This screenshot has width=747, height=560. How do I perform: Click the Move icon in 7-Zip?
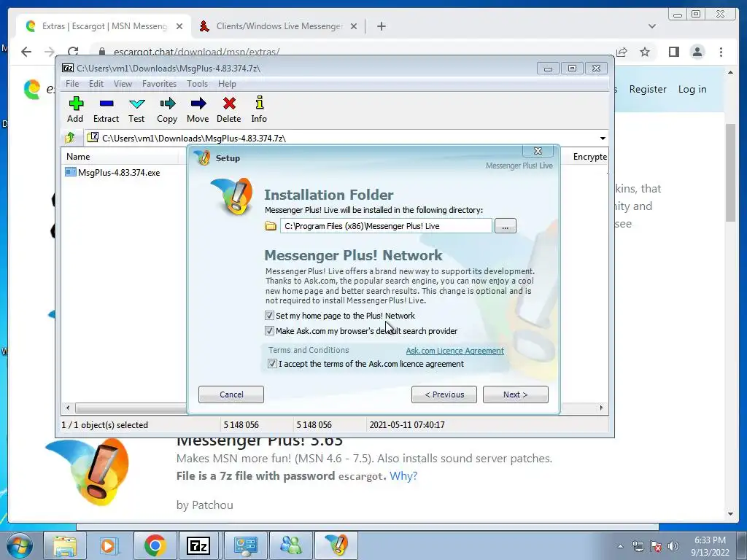(x=198, y=109)
